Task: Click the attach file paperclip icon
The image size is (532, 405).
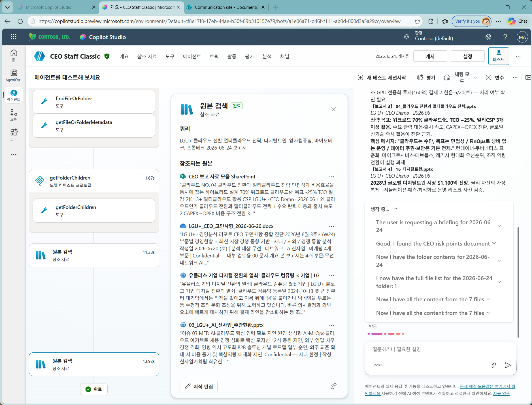Action: [493, 365]
